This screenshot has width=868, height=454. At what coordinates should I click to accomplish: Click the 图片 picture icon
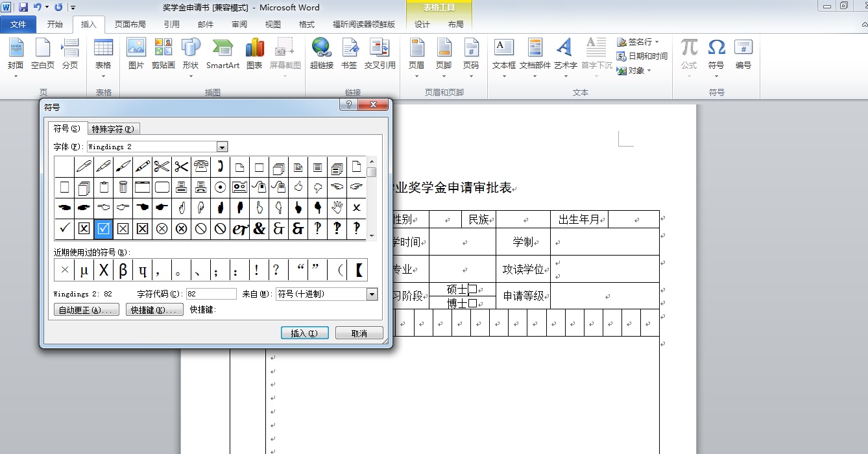click(x=136, y=54)
